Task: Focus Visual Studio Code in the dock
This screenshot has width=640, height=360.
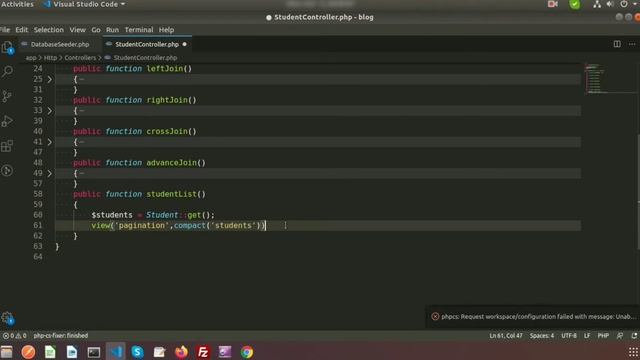Action: pyautogui.click(x=116, y=352)
